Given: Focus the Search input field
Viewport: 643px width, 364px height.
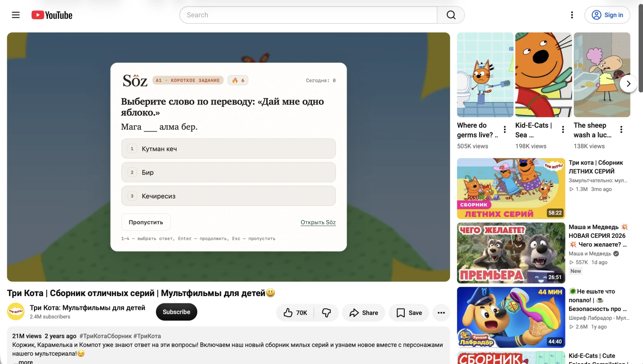Looking at the screenshot, I should pos(308,15).
